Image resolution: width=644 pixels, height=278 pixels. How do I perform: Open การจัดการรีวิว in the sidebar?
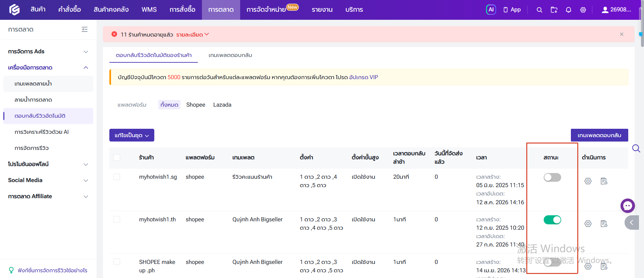click(48, 148)
